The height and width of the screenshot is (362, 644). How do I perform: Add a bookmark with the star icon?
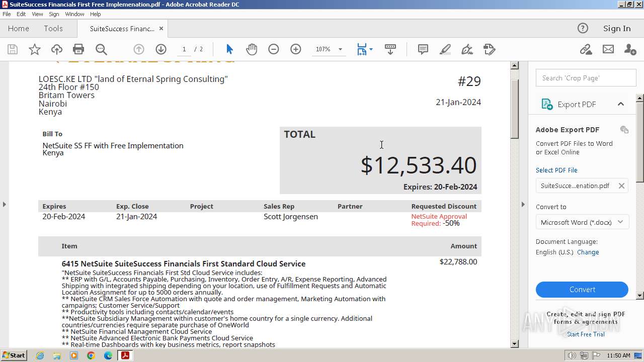coord(35,49)
